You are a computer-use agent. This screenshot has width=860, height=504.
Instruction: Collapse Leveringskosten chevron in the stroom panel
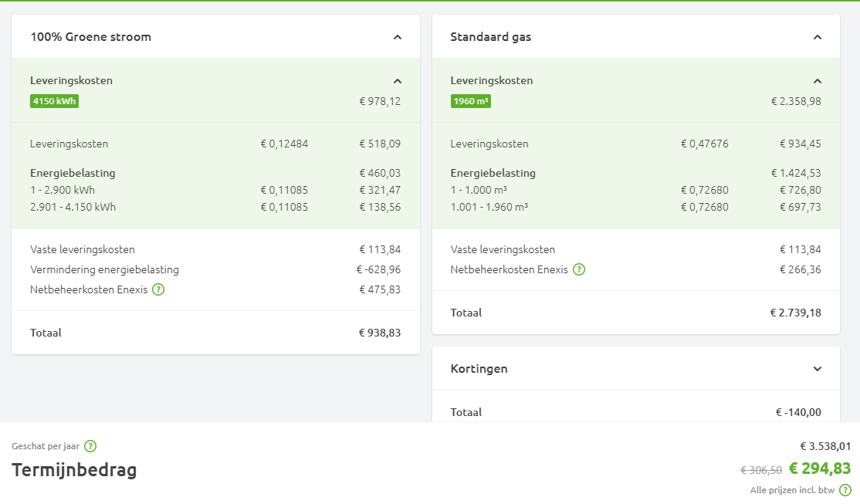(x=398, y=81)
